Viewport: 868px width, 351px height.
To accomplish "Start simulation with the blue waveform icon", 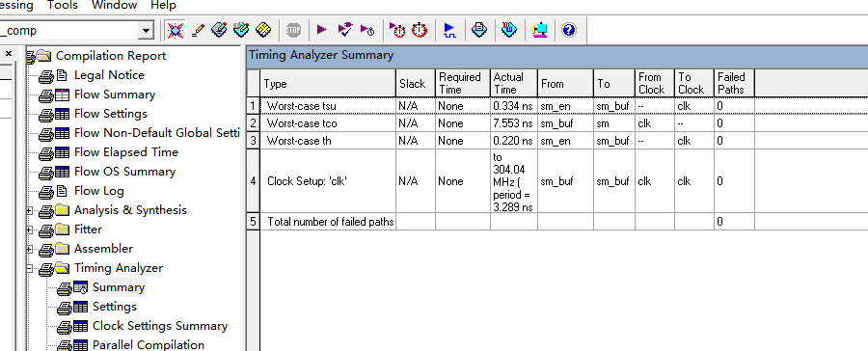I will tap(449, 30).
